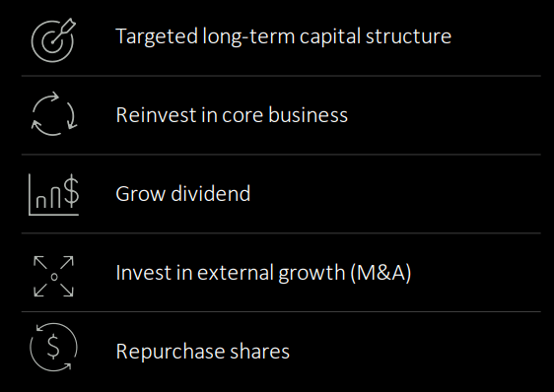Click "Invest in external growth" label
Viewport: 554px width, 392px height.
231,273
